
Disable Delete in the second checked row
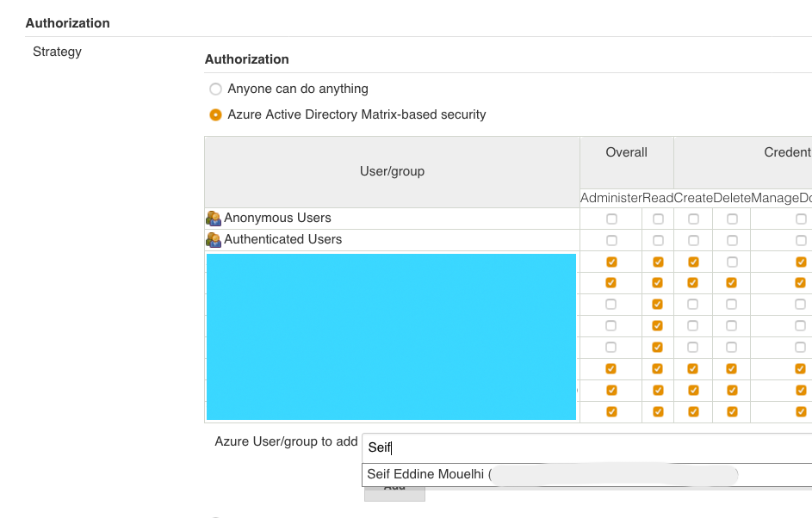732,282
